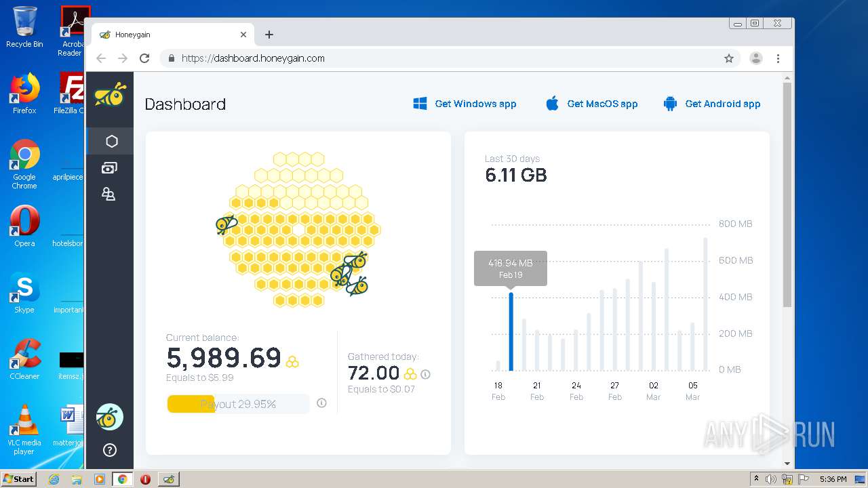
Task: Click the taskbar clock 5:36 PM
Action: (x=833, y=479)
